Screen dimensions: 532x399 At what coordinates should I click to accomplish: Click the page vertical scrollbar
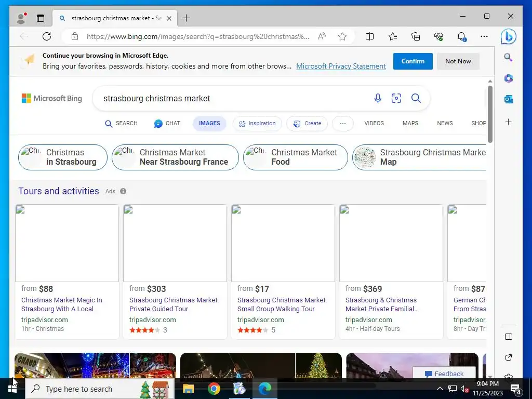tap(490, 114)
